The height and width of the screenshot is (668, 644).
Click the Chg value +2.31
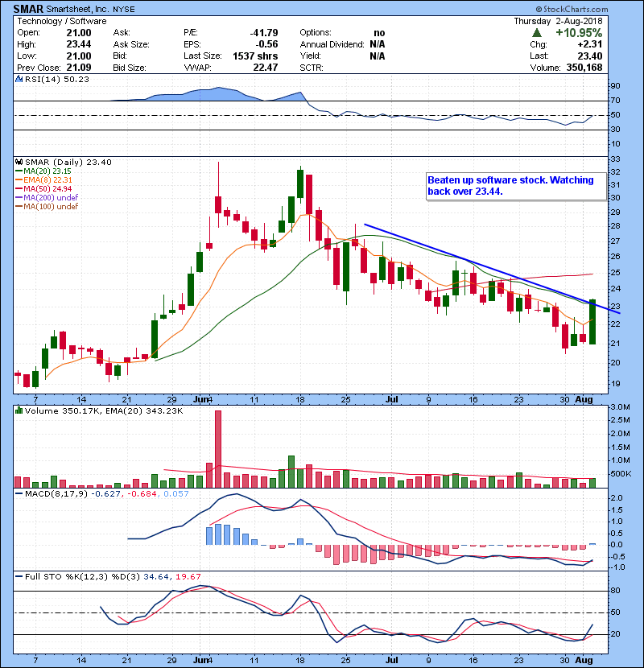click(590, 44)
